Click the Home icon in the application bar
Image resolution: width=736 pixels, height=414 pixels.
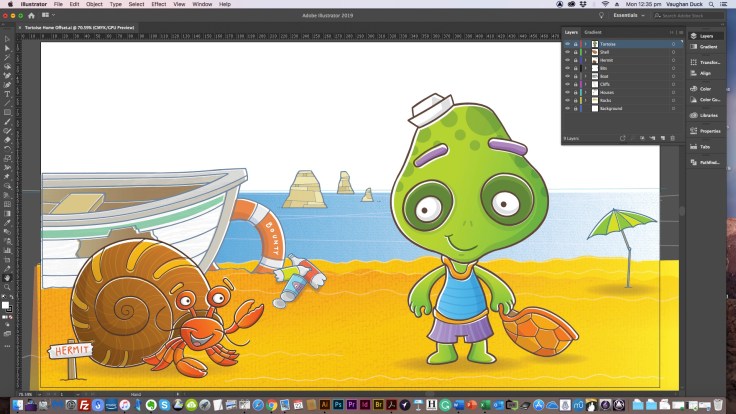(30, 16)
